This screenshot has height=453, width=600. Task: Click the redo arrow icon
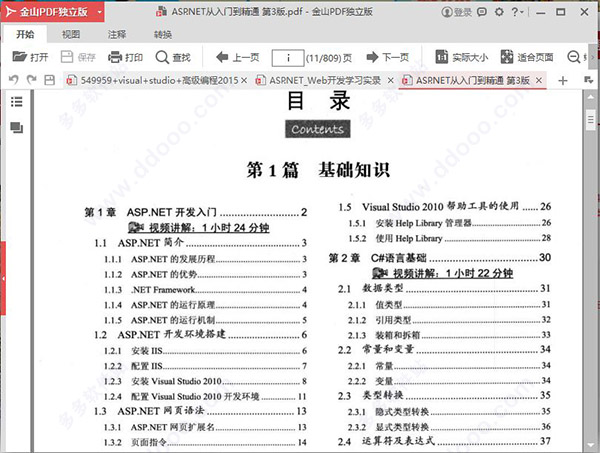31,80
